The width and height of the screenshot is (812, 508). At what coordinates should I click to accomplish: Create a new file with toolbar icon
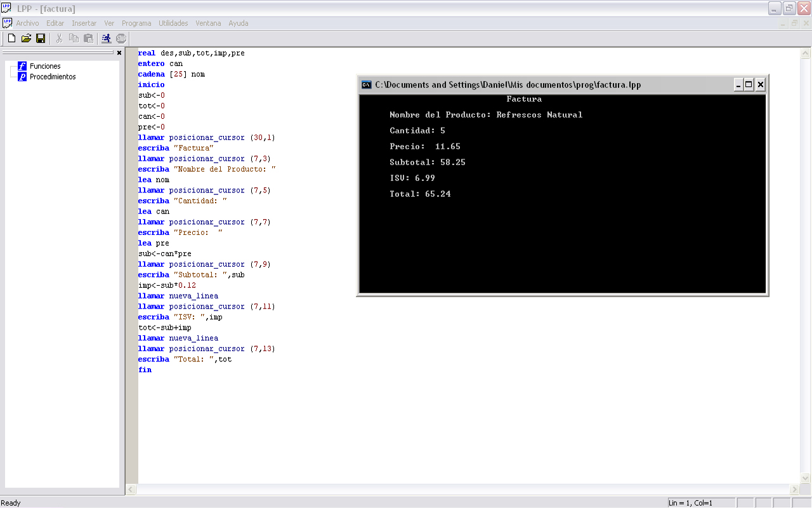click(11, 39)
